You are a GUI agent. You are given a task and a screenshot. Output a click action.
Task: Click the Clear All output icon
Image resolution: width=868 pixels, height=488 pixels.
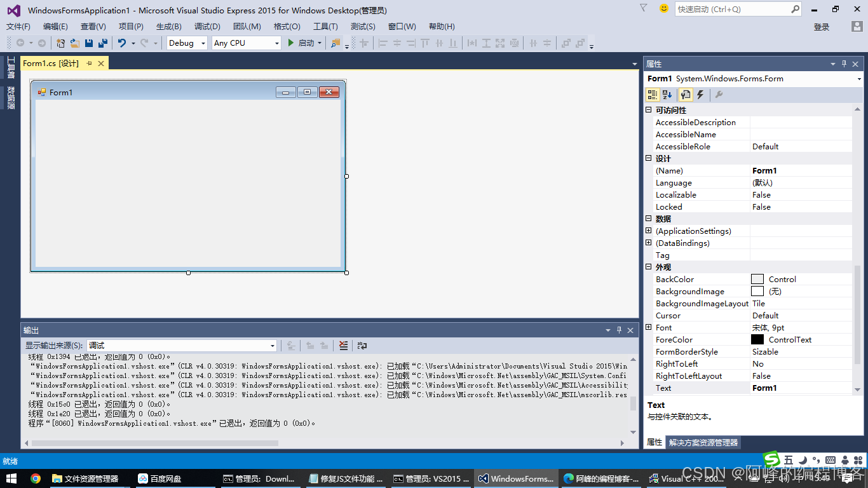pyautogui.click(x=344, y=346)
